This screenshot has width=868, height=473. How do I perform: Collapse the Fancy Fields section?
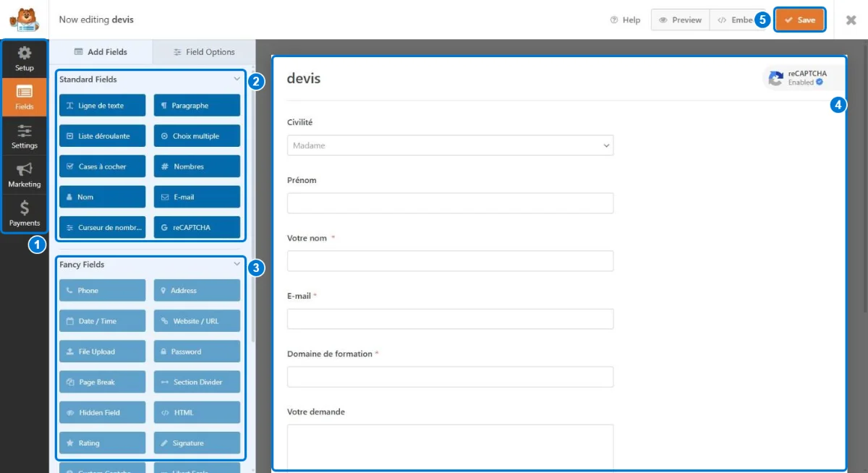tap(237, 264)
